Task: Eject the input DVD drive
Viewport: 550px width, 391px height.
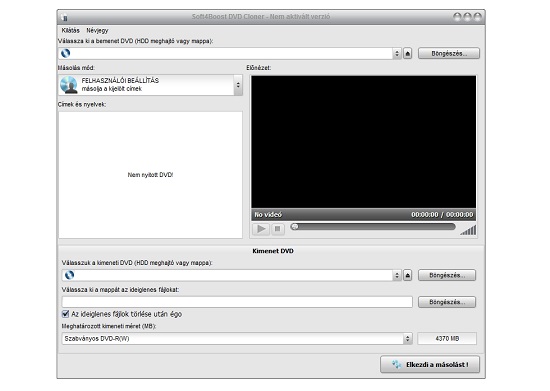Action: 408,54
